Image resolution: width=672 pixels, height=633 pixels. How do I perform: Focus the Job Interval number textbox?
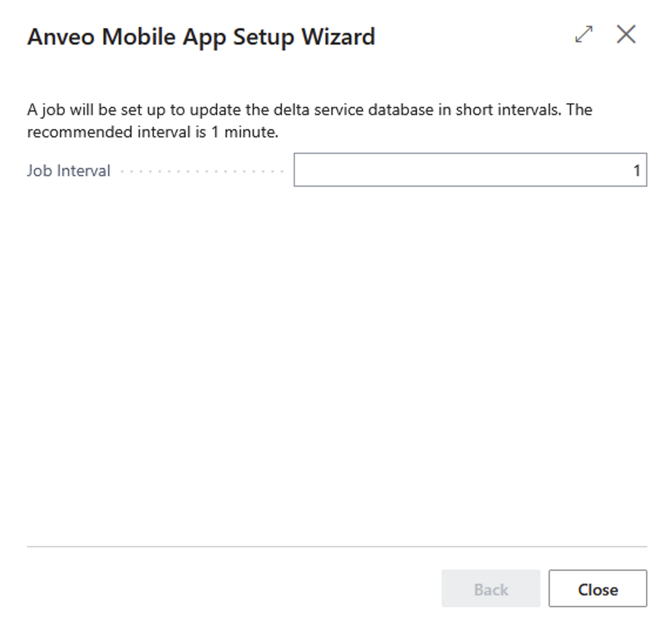[x=470, y=170]
